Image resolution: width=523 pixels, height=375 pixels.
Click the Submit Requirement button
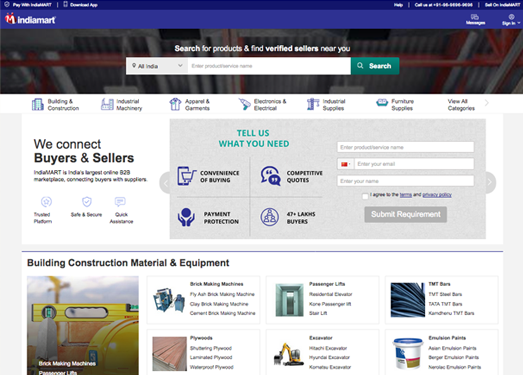click(x=406, y=214)
